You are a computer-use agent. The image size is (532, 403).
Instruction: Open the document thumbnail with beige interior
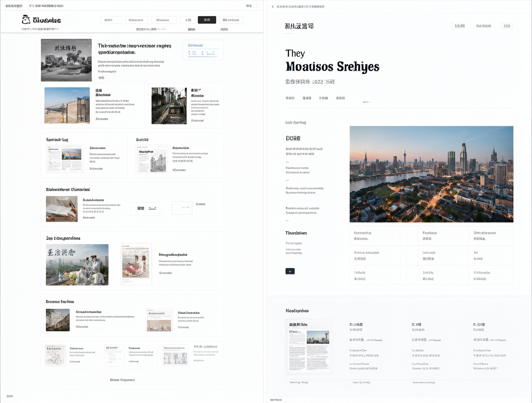click(x=159, y=320)
